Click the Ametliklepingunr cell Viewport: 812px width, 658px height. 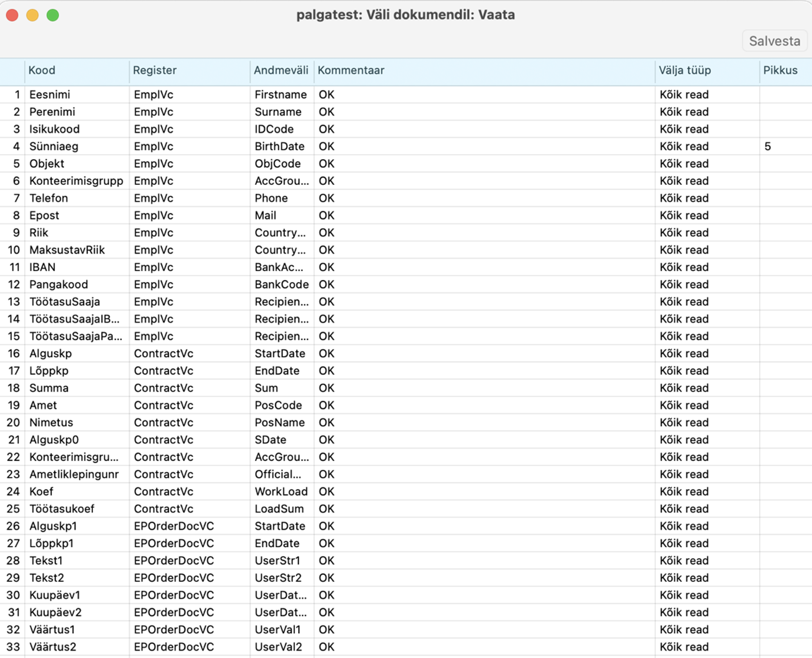pos(77,475)
